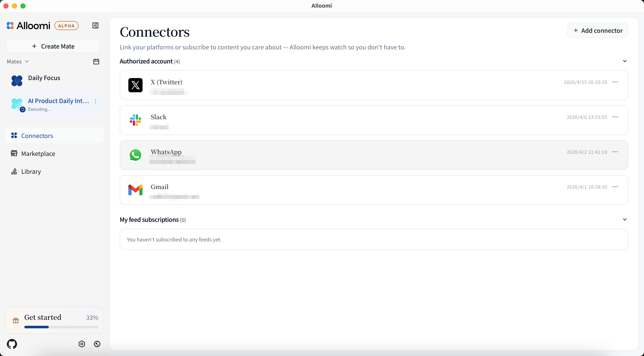This screenshot has width=644, height=356.
Task: Open more options for Slack connector
Action: click(615, 117)
